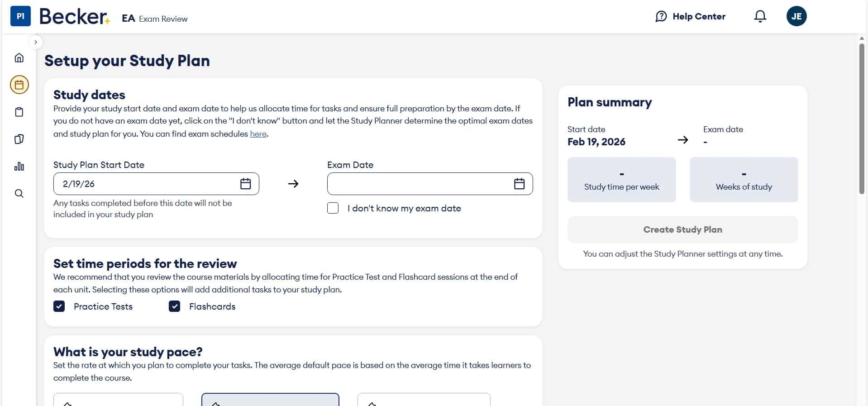Uncheck the Flashcards checkbox
The width and height of the screenshot is (868, 406).
[x=175, y=306]
